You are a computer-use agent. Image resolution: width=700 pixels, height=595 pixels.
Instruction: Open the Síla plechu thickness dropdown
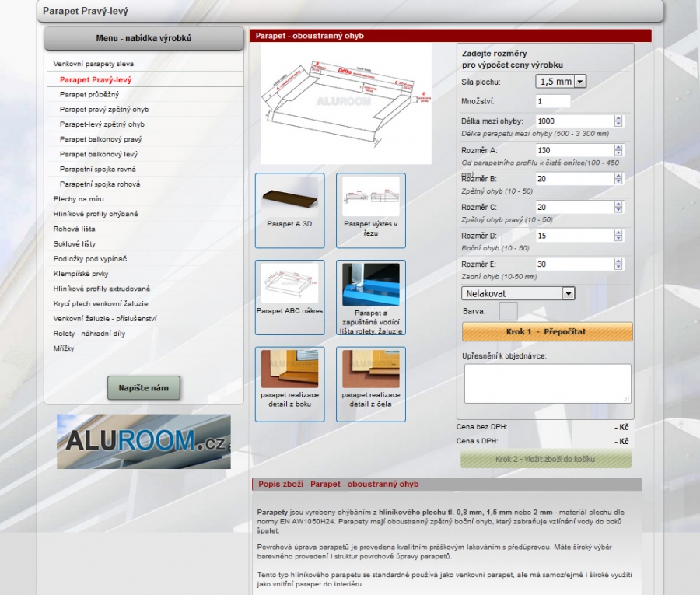(560, 82)
